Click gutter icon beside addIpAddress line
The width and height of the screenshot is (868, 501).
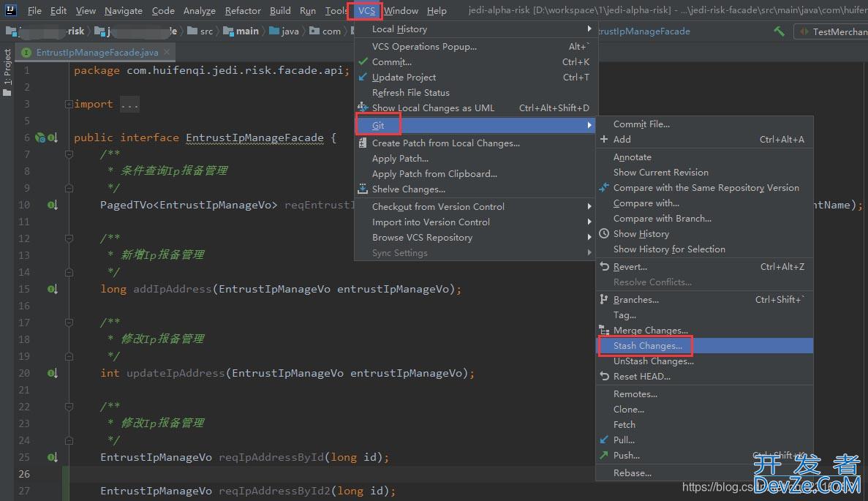pyautogui.click(x=52, y=290)
